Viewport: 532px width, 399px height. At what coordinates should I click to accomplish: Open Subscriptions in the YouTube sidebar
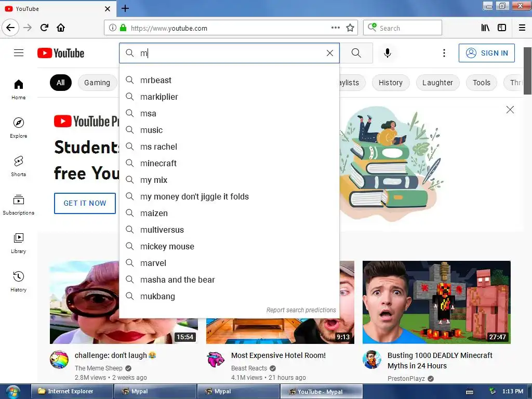19,205
